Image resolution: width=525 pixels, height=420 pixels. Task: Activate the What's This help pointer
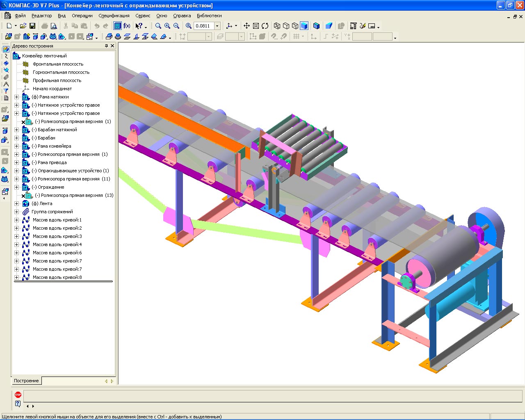tap(139, 26)
